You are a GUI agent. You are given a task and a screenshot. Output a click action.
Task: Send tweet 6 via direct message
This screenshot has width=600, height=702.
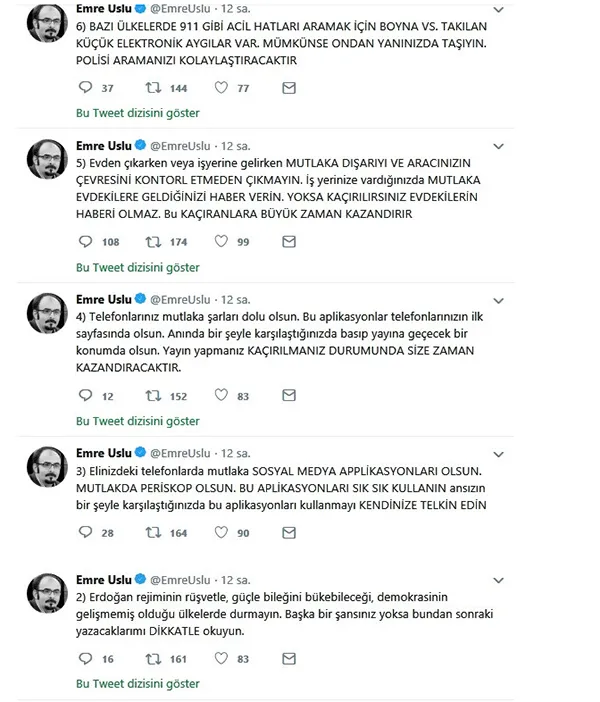click(x=288, y=88)
